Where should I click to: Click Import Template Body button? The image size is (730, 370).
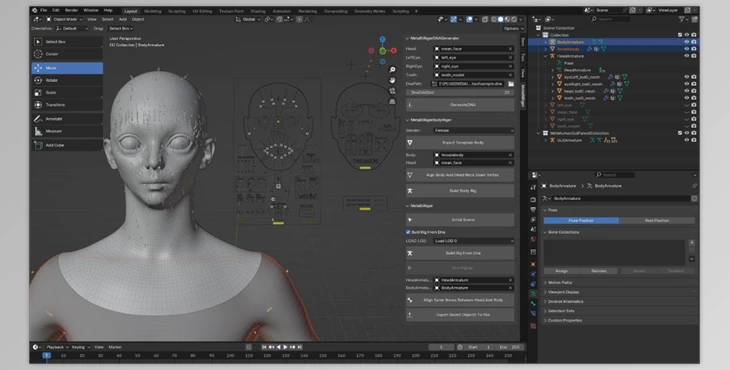click(460, 143)
